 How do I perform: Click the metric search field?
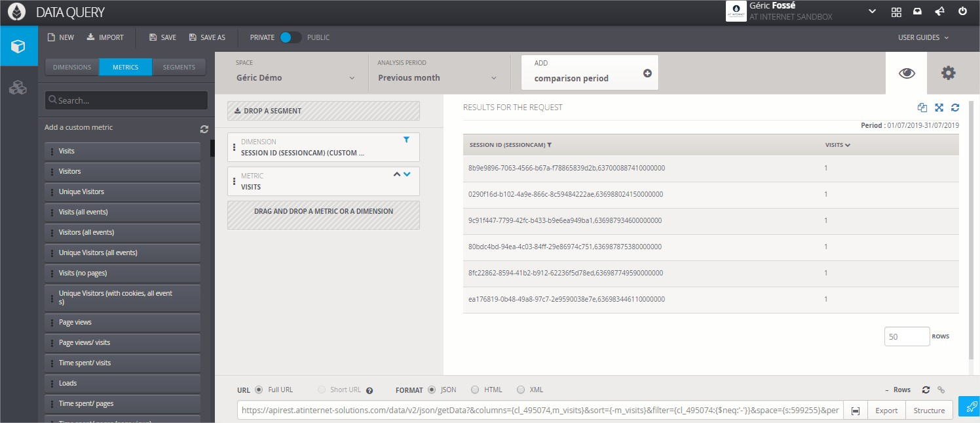pyautogui.click(x=126, y=100)
